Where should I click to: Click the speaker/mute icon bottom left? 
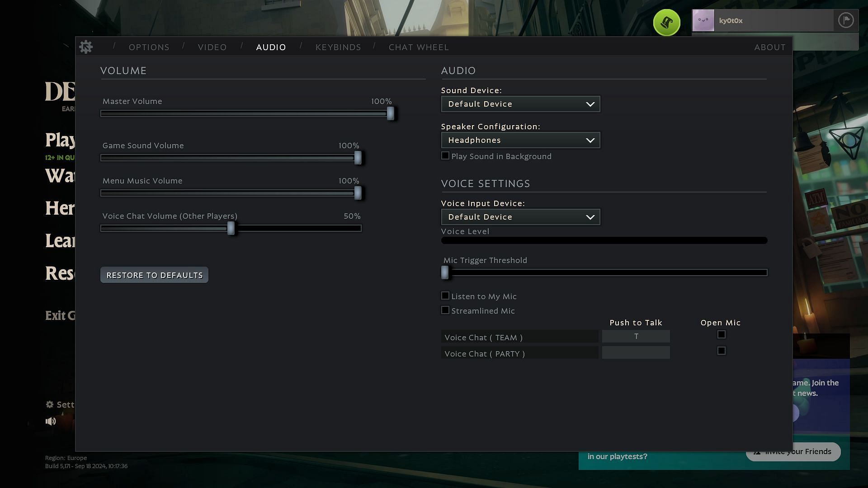tap(51, 420)
